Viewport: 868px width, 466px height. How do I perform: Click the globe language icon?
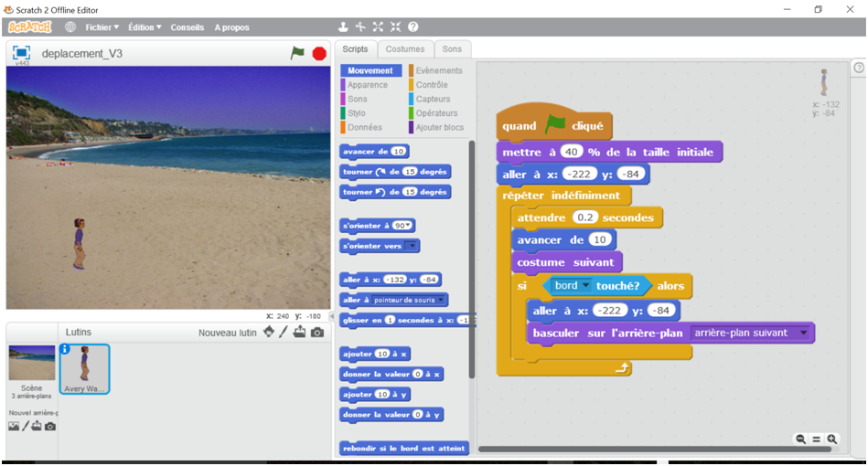(x=70, y=27)
